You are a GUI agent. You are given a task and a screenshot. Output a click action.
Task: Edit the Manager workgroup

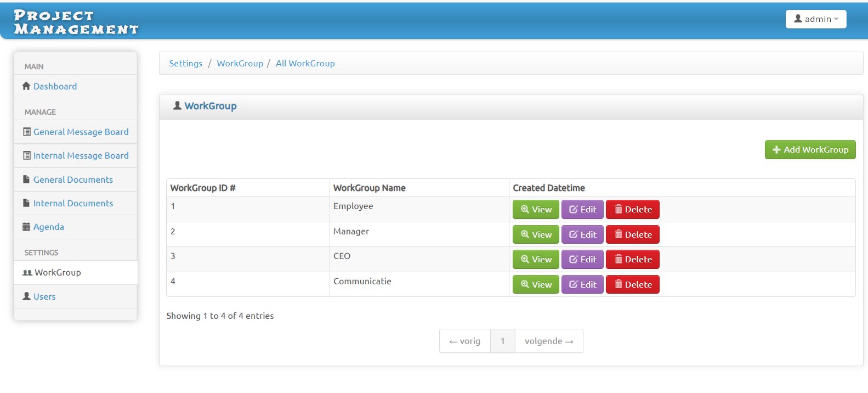click(582, 235)
